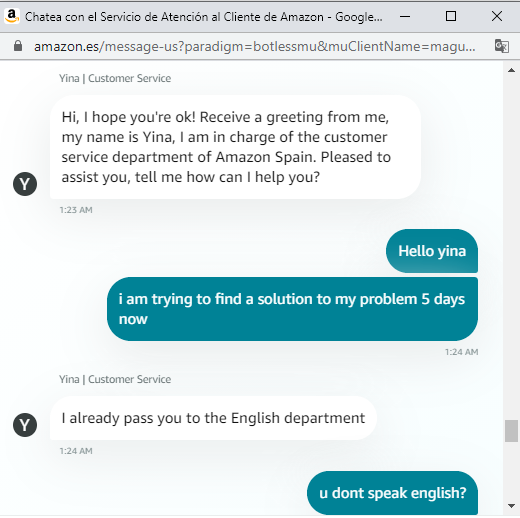Click scrollbar down arrow
Viewport: 520px width, 518px height.
click(511, 506)
